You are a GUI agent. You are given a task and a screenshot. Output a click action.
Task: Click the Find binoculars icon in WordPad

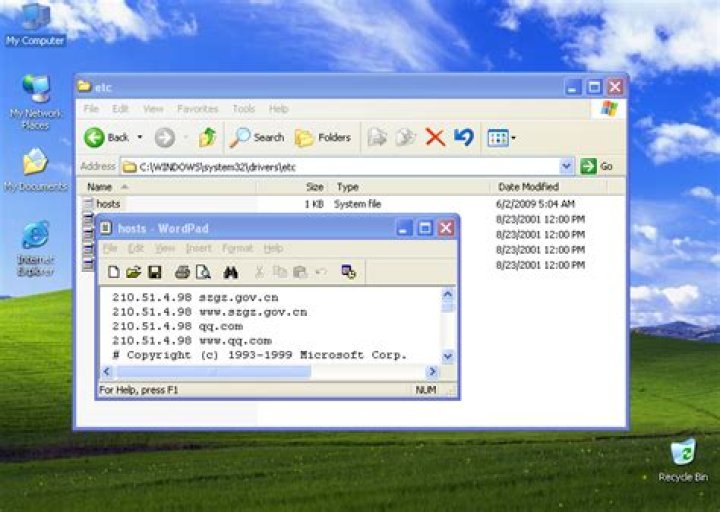pyautogui.click(x=230, y=271)
